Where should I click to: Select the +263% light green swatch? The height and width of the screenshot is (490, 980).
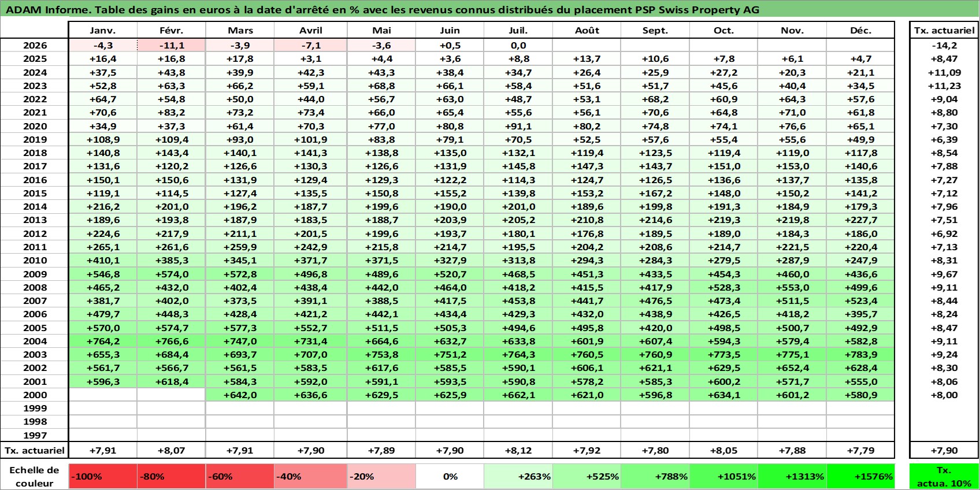tap(518, 477)
